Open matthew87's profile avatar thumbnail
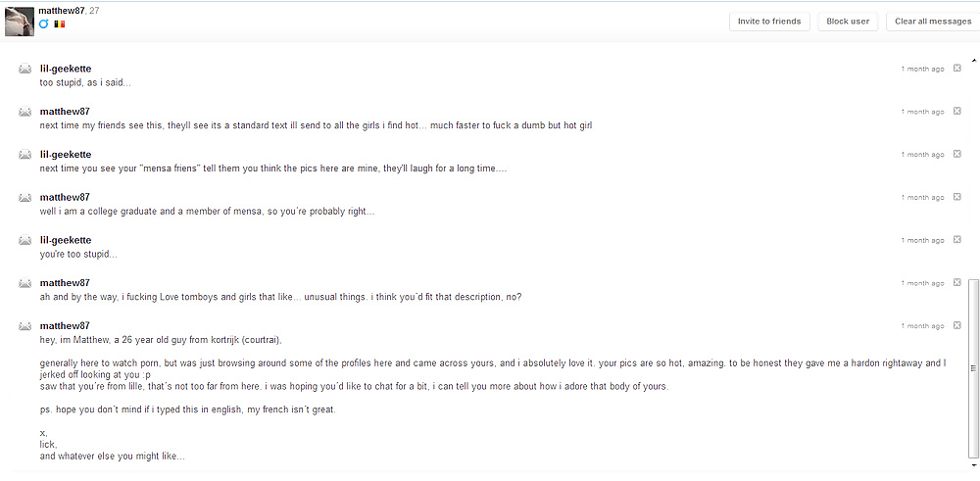The width and height of the screenshot is (980, 481). (x=20, y=22)
